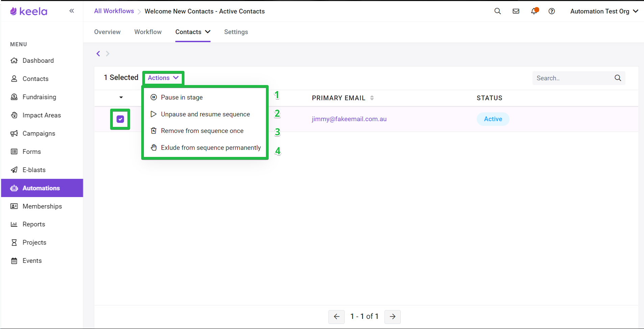
Task: Click the Reports chart icon
Action: pyautogui.click(x=14, y=224)
